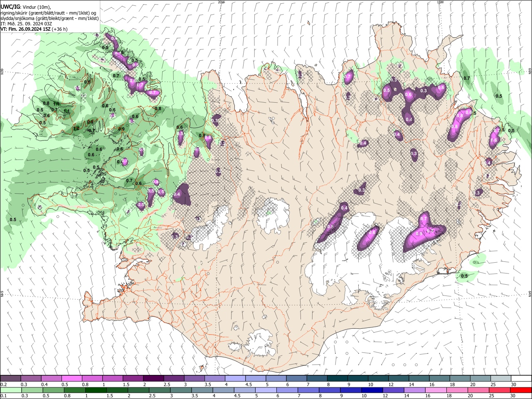Click the 'IT: Mið. 25. 09. 2024 03Z' line

[26, 24]
